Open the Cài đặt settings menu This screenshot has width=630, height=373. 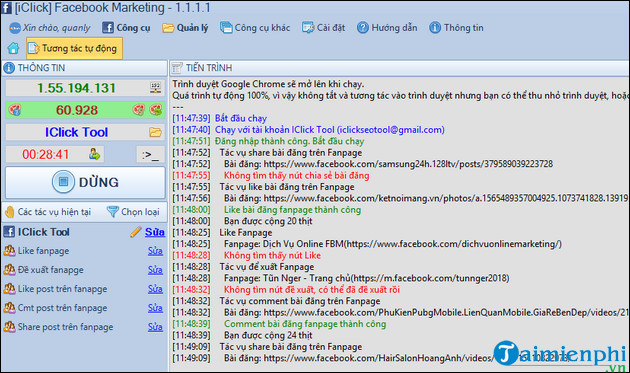323,28
